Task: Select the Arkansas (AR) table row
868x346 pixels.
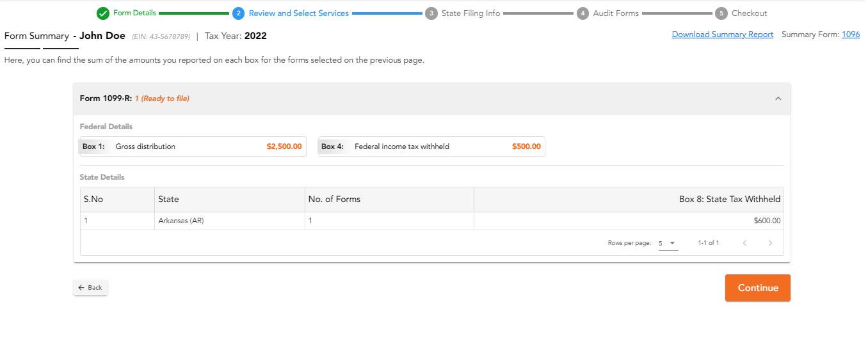Action: pos(432,221)
